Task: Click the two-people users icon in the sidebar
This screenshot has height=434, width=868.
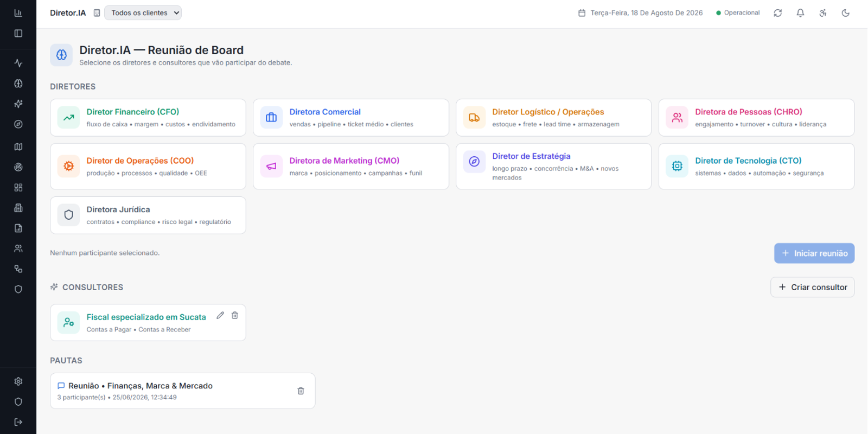Action: coord(18,248)
